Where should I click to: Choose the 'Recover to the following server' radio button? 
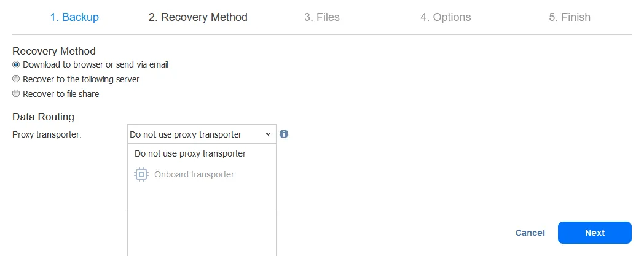coord(16,79)
